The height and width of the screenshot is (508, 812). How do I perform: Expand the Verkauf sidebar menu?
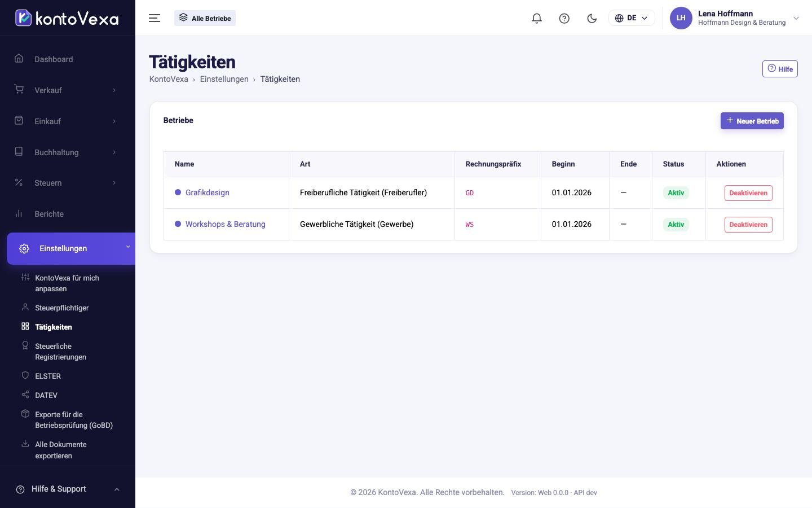tap(68, 90)
